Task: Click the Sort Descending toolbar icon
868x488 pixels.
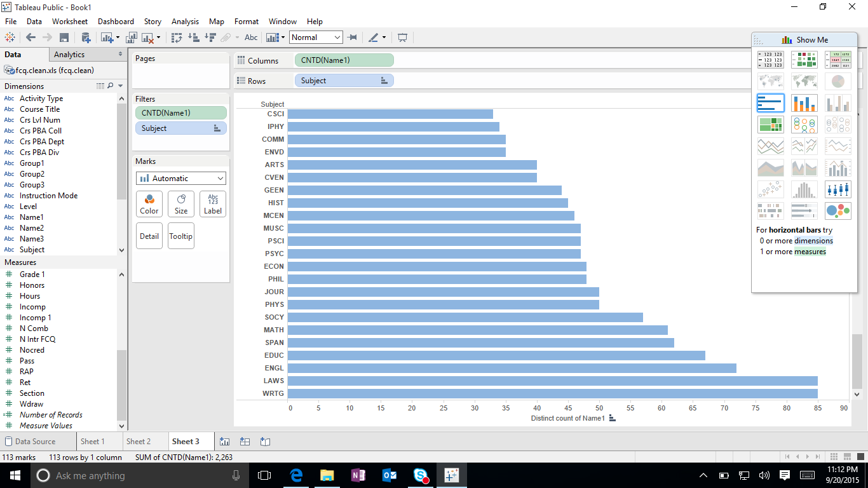Action: [210, 37]
